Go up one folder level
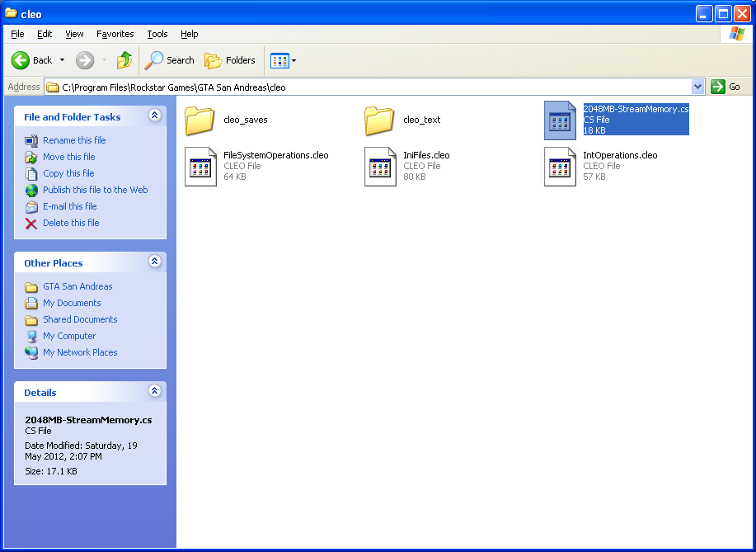Image resolution: width=756 pixels, height=552 pixels. click(124, 60)
